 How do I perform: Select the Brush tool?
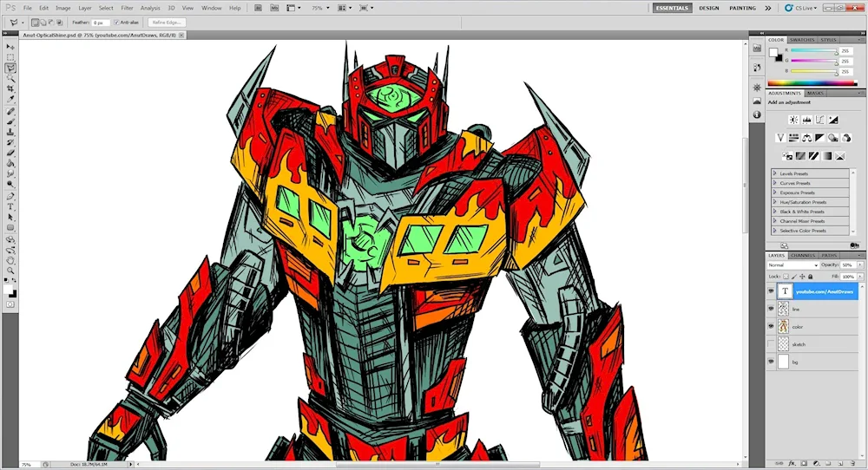point(10,122)
